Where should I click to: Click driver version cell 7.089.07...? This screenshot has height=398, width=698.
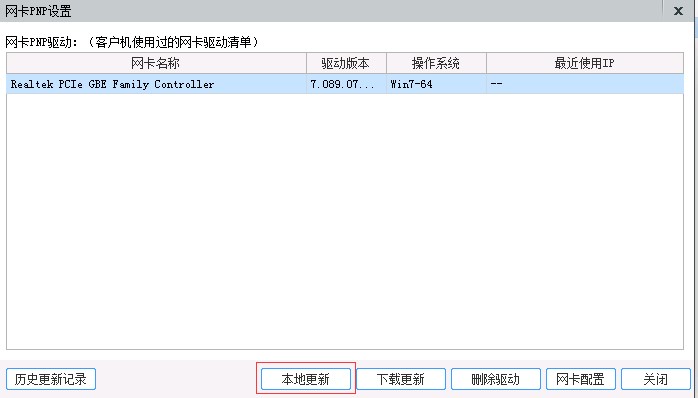click(x=346, y=84)
